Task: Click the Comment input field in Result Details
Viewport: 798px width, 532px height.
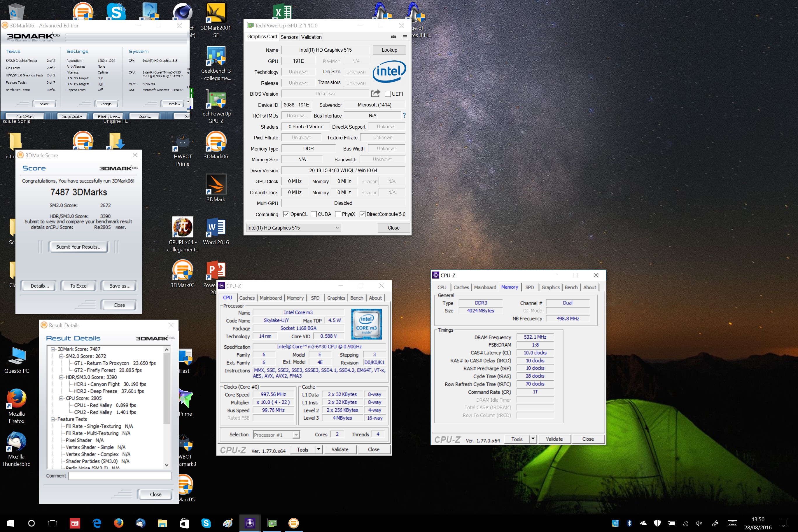Action: click(120, 476)
